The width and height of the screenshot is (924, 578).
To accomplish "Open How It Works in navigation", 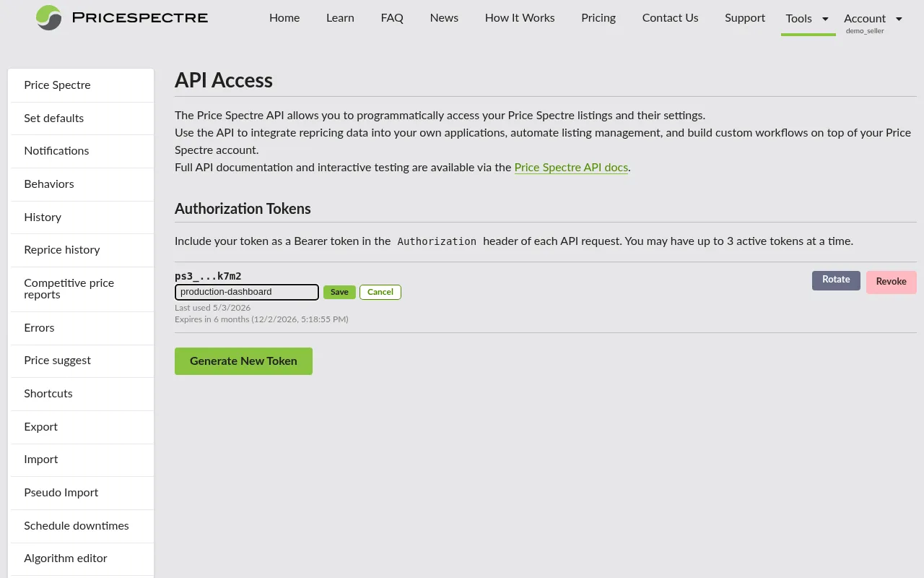I will point(520,18).
